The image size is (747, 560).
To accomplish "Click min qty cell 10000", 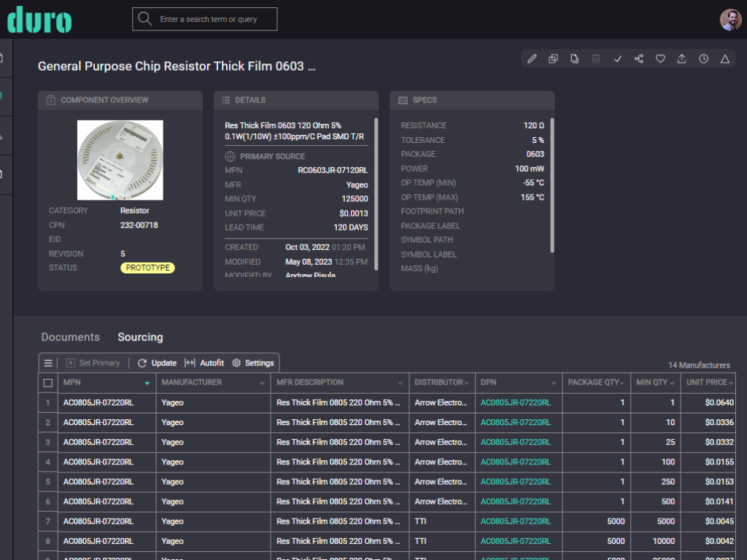I will 655,542.
